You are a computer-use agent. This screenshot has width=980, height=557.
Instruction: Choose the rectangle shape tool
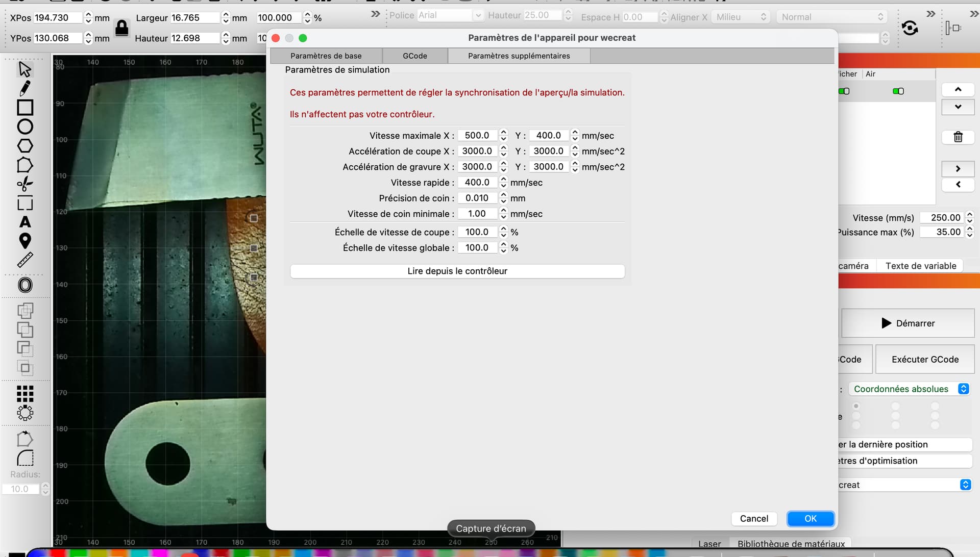(24, 108)
